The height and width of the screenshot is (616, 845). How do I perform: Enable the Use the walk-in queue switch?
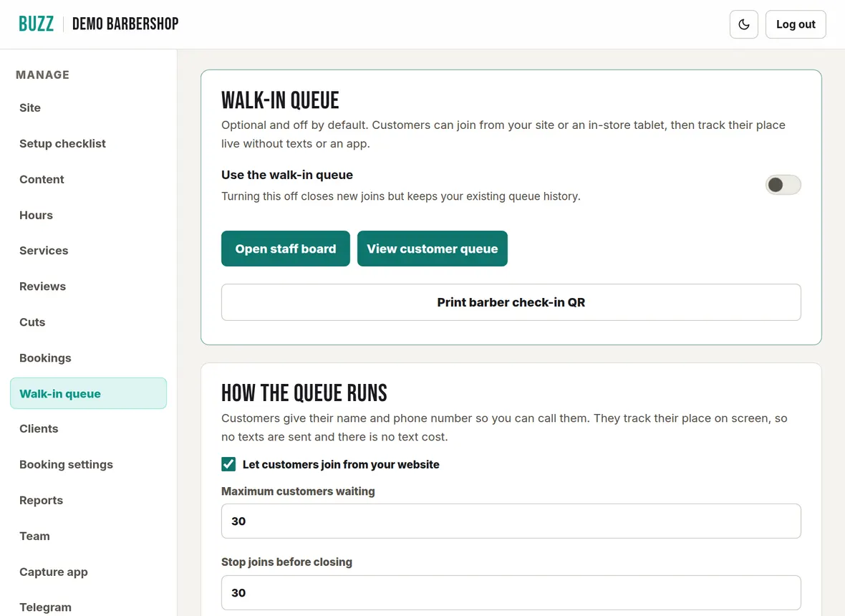(x=783, y=185)
